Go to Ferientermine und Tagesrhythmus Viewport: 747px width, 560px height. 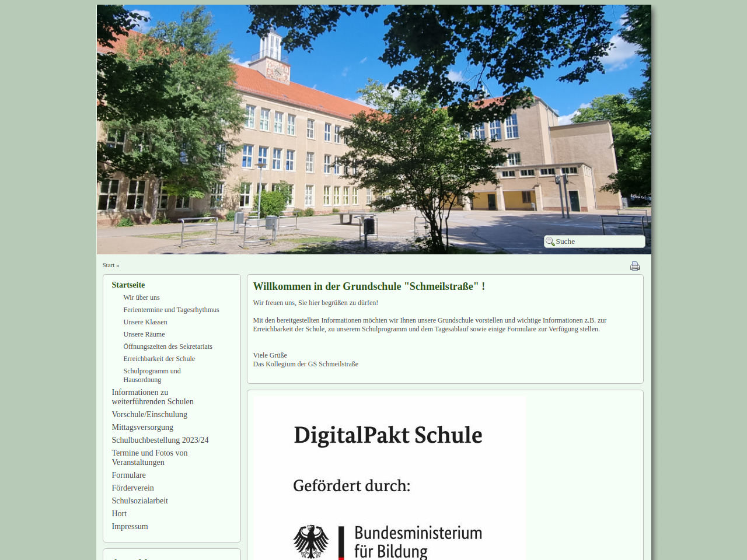(171, 310)
